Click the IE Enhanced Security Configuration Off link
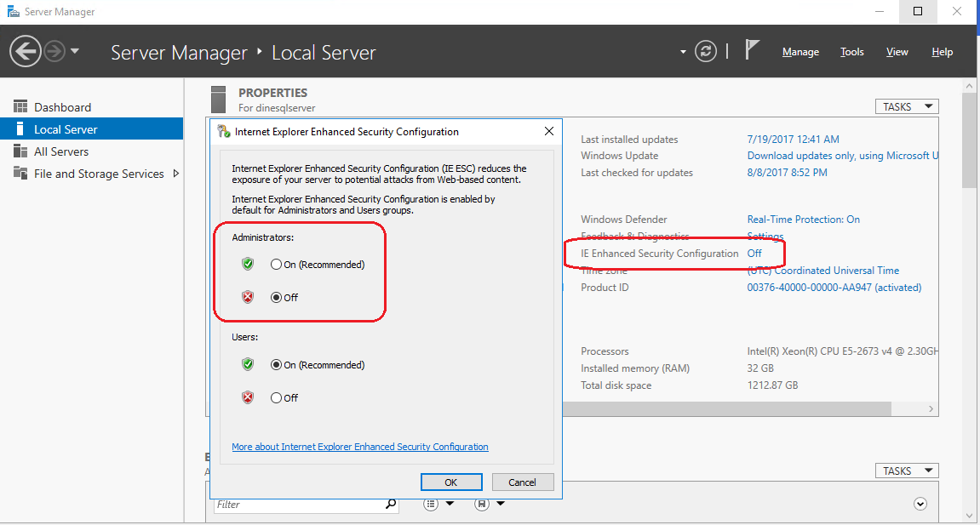This screenshot has height=525, width=980. coord(754,254)
